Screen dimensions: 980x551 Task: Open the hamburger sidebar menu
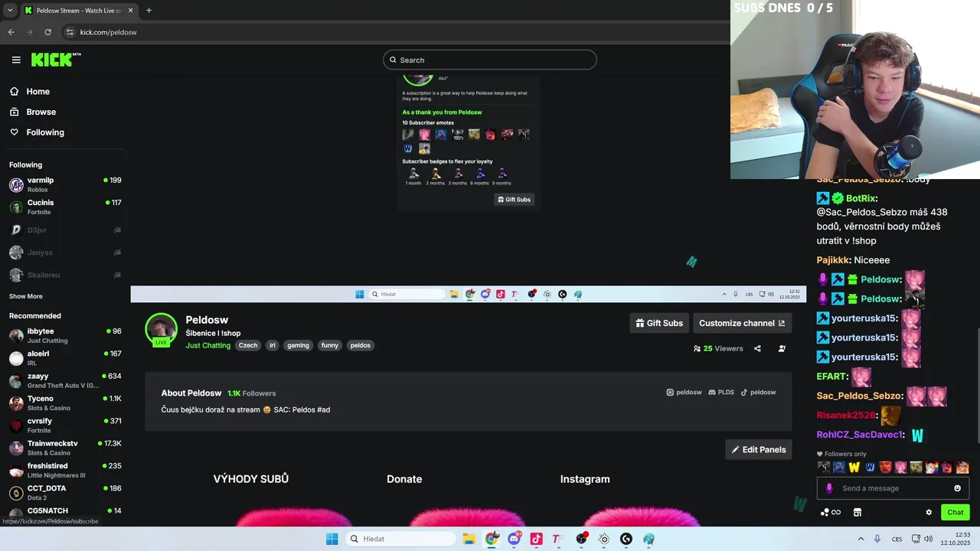pos(16,60)
